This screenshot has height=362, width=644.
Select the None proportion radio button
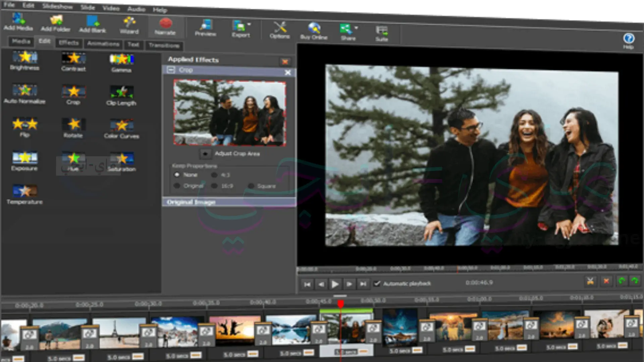pyautogui.click(x=177, y=175)
